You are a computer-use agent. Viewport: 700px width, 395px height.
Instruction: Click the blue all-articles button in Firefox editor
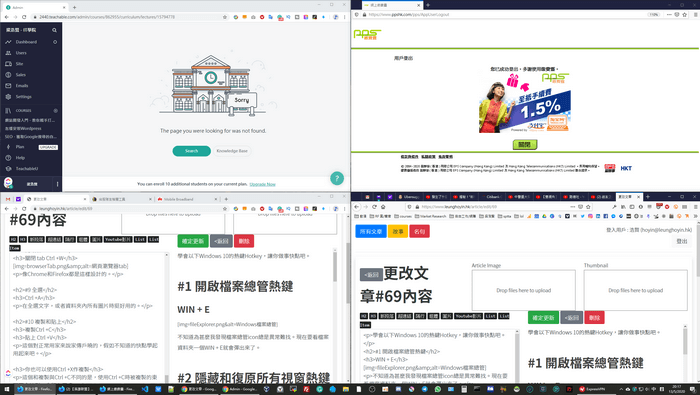point(371,231)
